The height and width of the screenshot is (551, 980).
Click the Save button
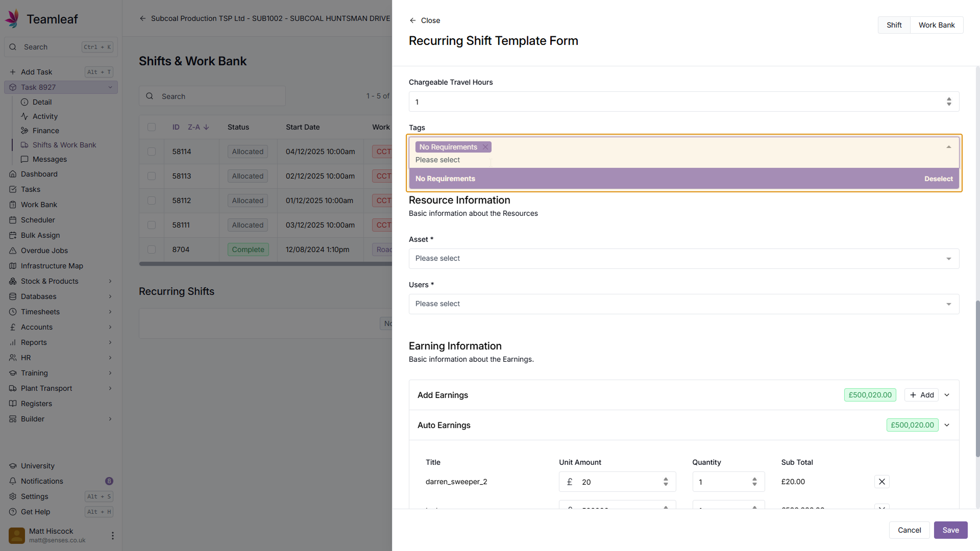(x=950, y=530)
